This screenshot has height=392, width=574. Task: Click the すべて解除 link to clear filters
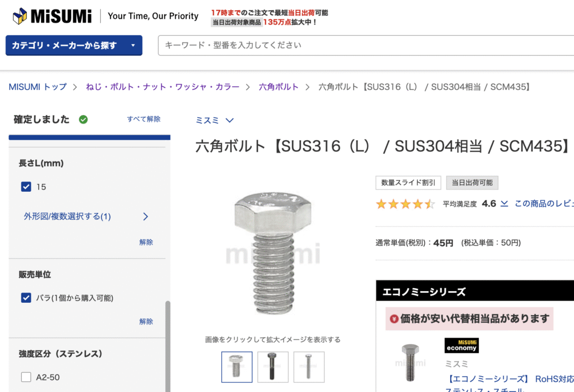tap(144, 119)
